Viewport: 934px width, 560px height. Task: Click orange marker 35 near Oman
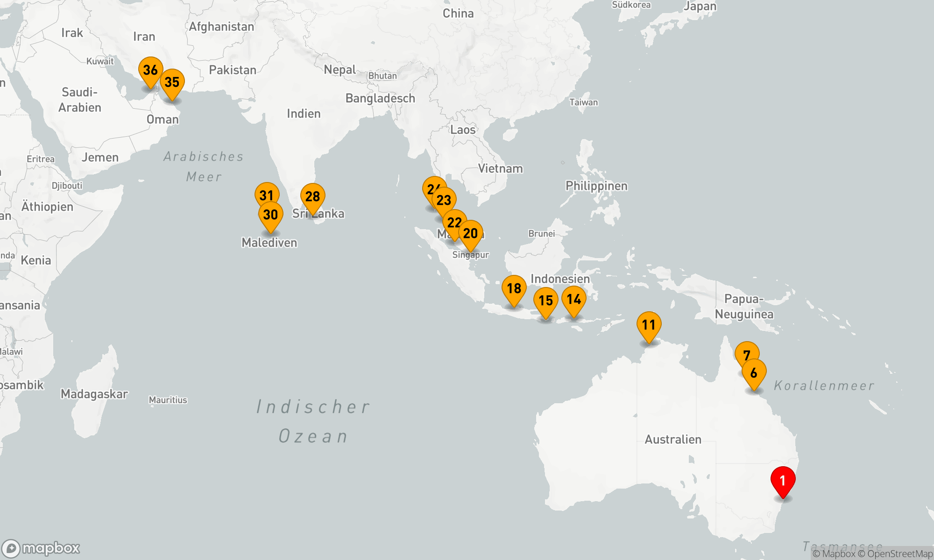click(x=172, y=83)
